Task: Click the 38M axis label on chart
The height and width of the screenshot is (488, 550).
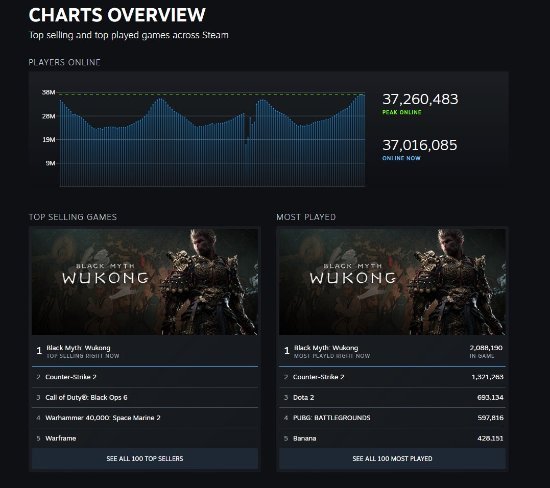Action: pyautogui.click(x=49, y=92)
